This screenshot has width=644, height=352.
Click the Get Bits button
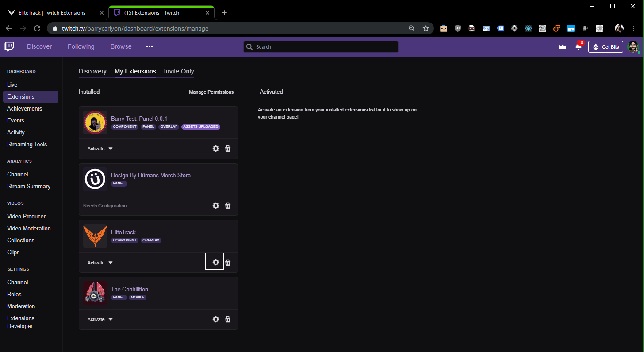tap(606, 47)
